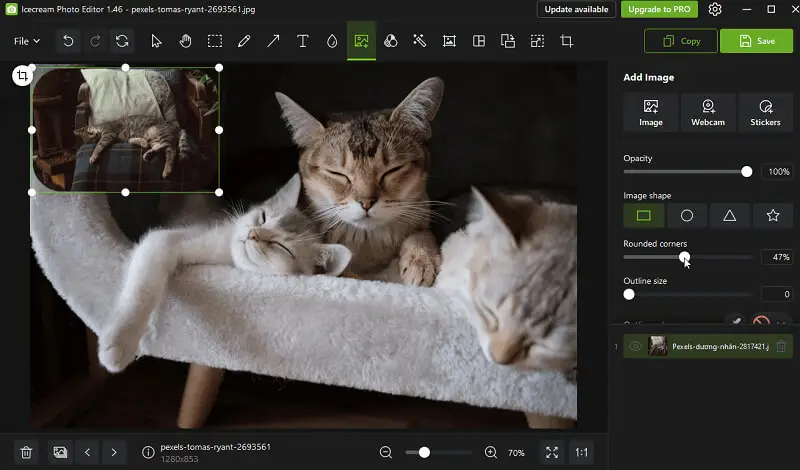Click the 1:1 actual size button

pyautogui.click(x=581, y=453)
